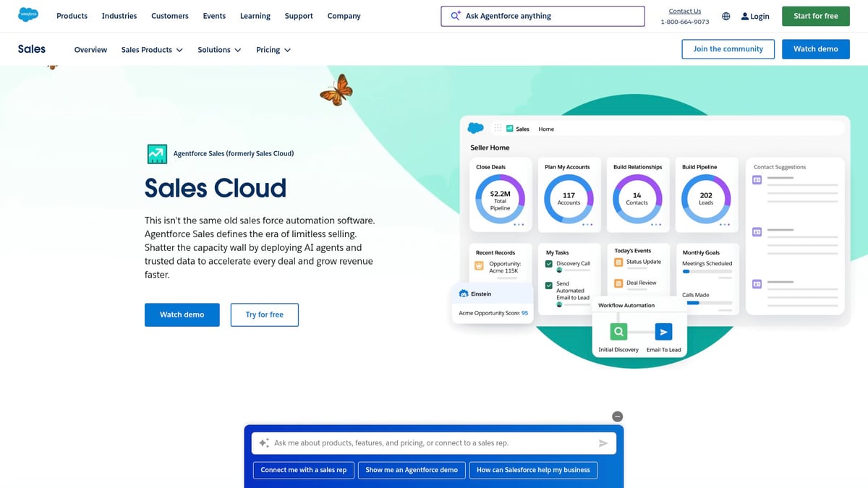Screen dimensions: 868x488
Task: Click the Salesforce cloud logo
Action: pyautogui.click(x=29, y=14)
